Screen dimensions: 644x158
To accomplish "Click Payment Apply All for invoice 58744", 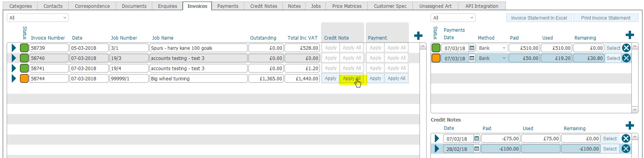I will 396,78.
